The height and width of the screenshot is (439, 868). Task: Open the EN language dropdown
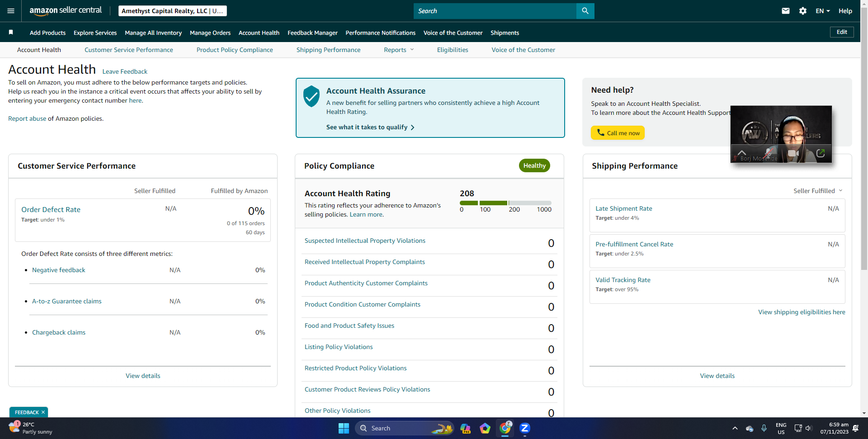point(823,11)
